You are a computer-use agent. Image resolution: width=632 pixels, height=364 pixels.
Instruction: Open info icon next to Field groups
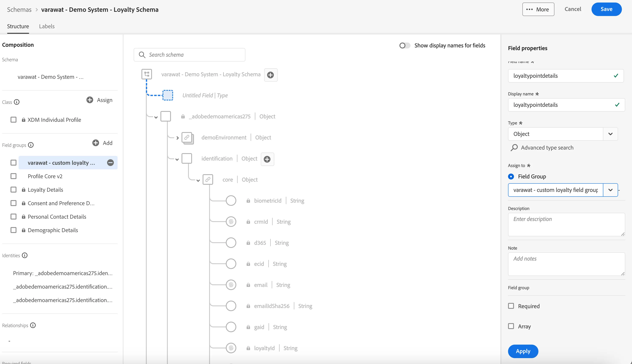(31, 145)
